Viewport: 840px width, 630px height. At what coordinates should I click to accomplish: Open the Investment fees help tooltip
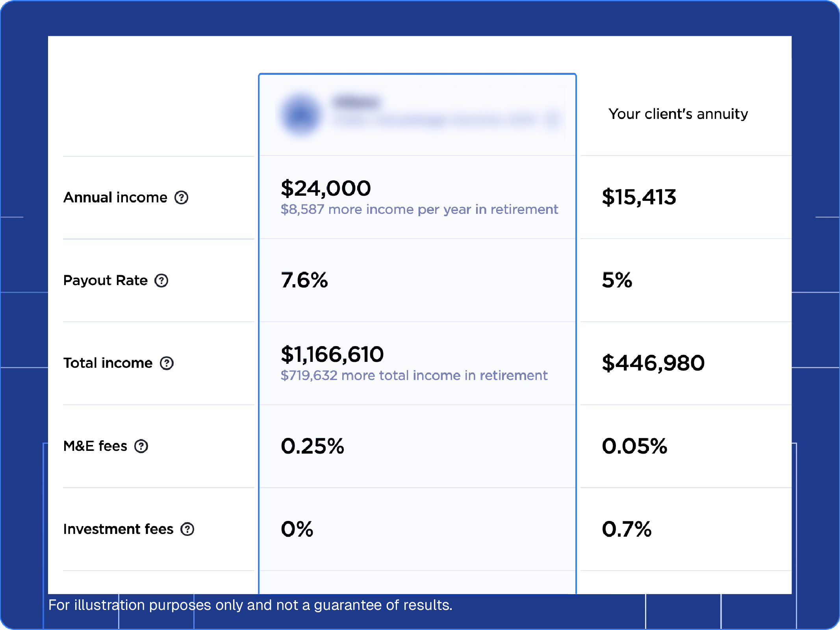click(x=187, y=530)
